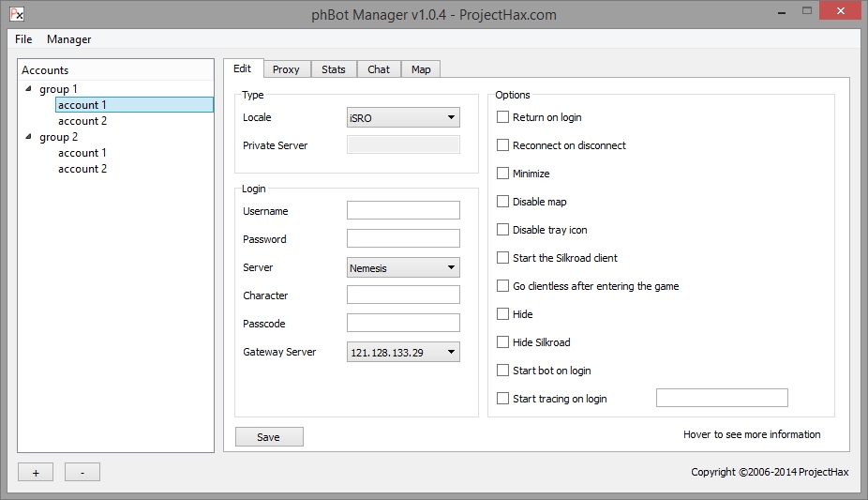
Task: Click the plus button to add account
Action: [x=36, y=473]
